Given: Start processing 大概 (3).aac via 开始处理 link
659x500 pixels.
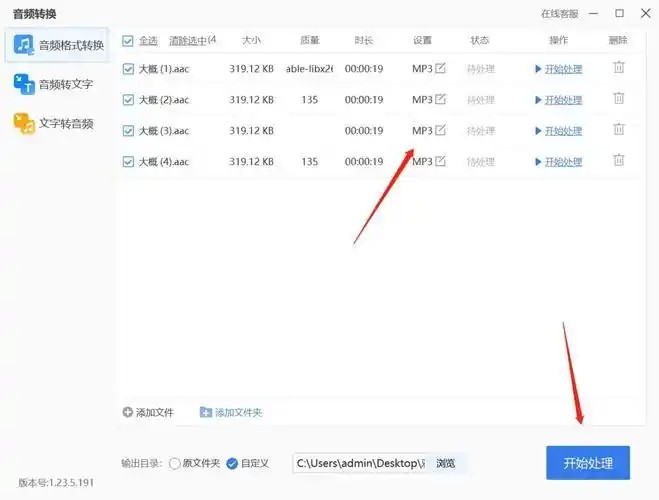Looking at the screenshot, I should (x=563, y=131).
